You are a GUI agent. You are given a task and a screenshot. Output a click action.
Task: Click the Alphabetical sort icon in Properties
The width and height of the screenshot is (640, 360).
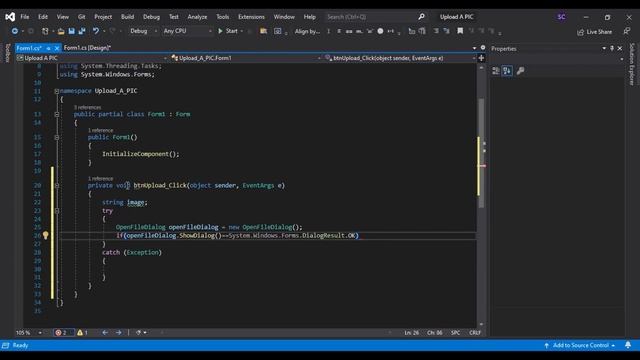point(507,71)
